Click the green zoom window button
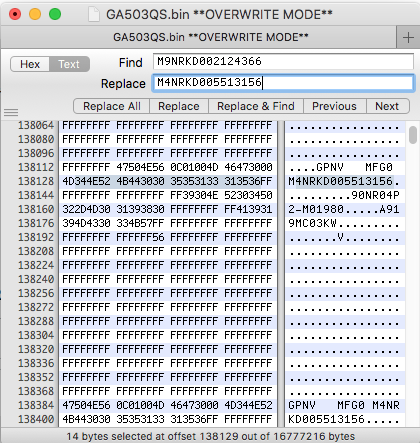The width and height of the screenshot is (420, 443). click(55, 14)
